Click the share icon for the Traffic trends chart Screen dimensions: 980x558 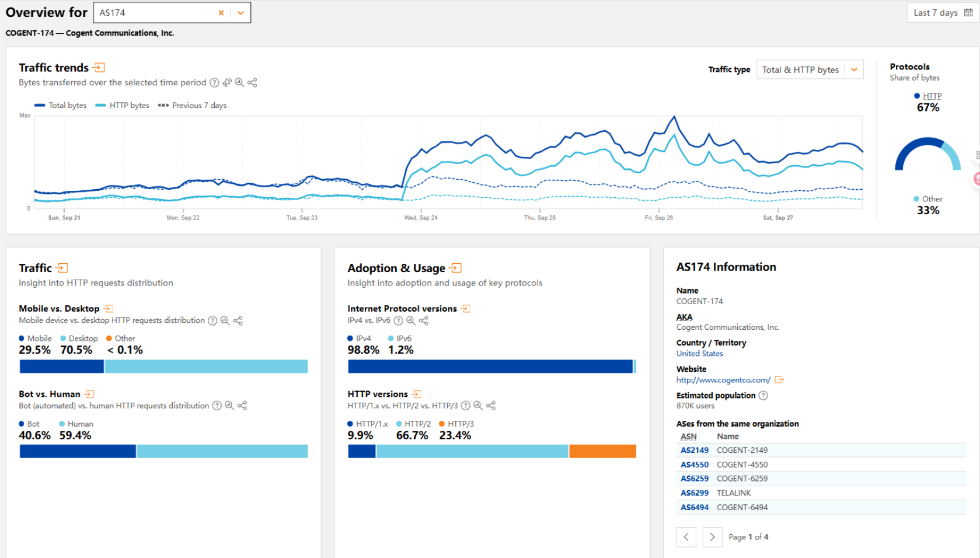pos(252,83)
